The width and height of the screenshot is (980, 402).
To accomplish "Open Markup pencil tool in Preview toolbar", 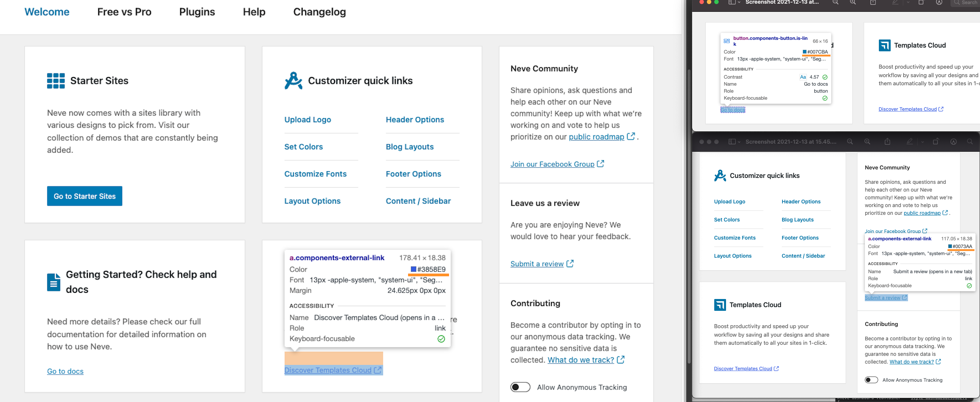I will 895,3.
